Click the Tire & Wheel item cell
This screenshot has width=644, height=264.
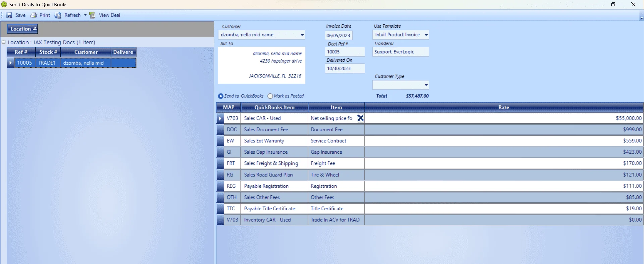tap(336, 175)
